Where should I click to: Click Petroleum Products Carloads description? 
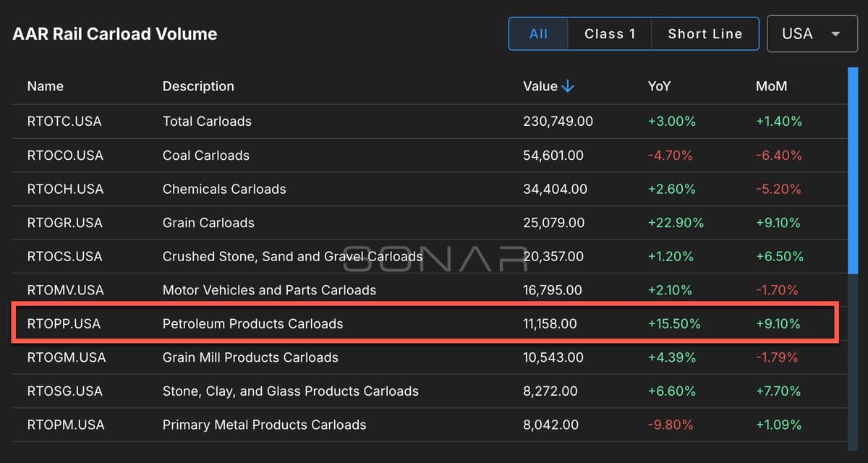pos(252,324)
